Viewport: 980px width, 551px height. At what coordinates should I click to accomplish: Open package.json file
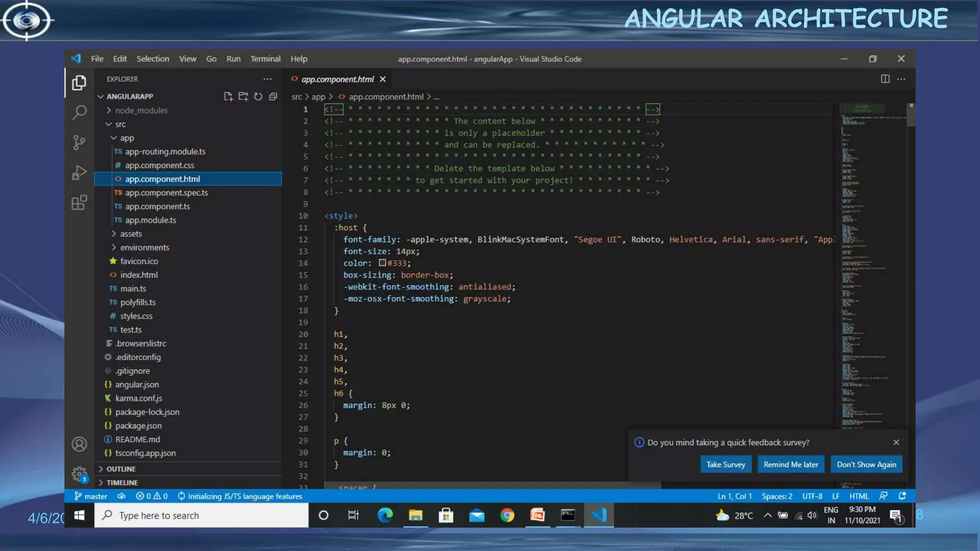point(189,426)
